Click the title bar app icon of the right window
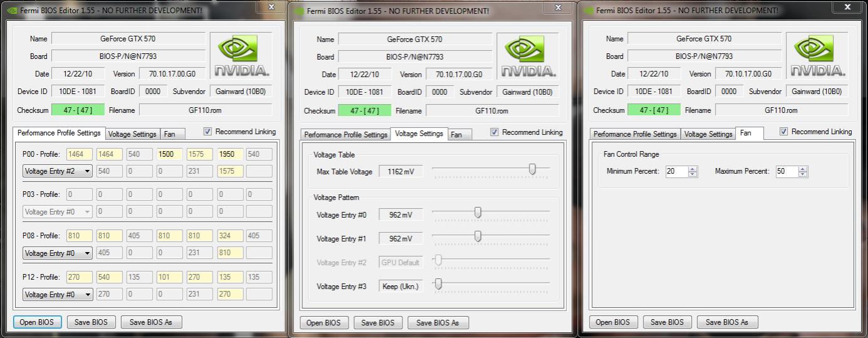 pos(587,11)
